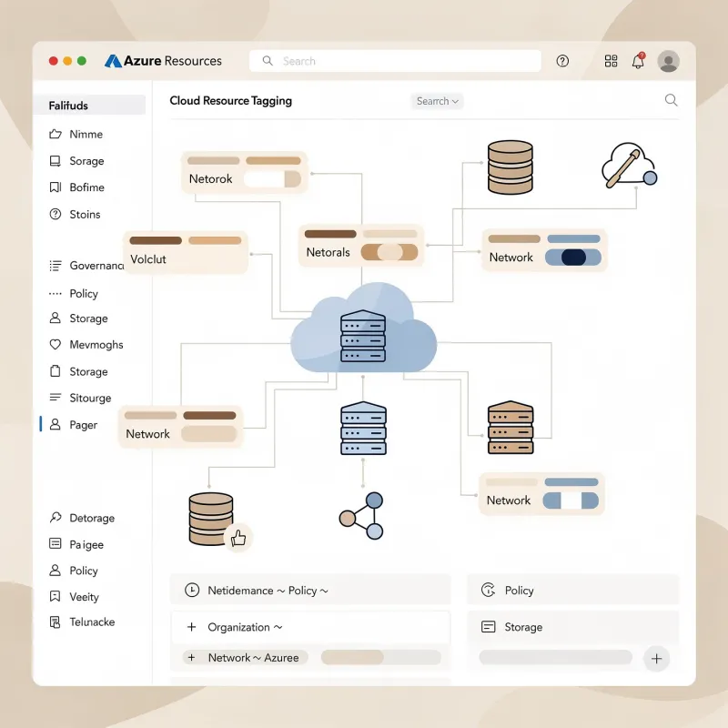Open the apps grid icon

pos(611,61)
